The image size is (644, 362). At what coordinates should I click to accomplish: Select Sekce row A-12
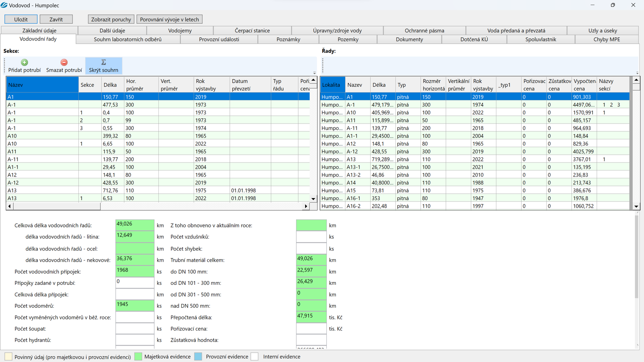[158, 182]
